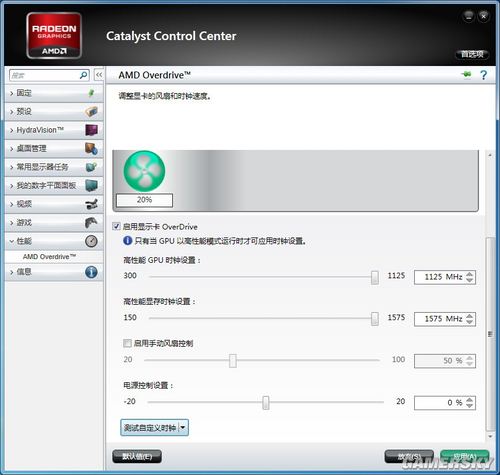Open the preferences menu button top right

[472, 54]
